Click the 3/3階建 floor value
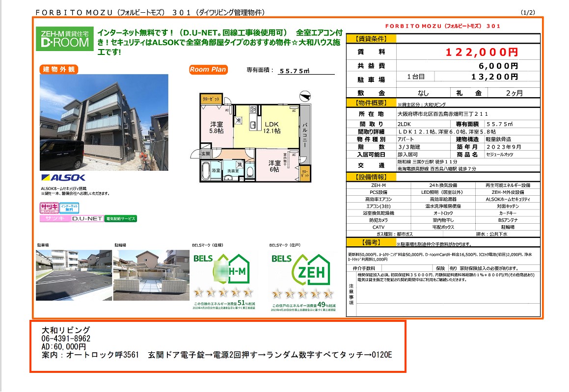Screen dimensions: 569x392 click(x=409, y=147)
